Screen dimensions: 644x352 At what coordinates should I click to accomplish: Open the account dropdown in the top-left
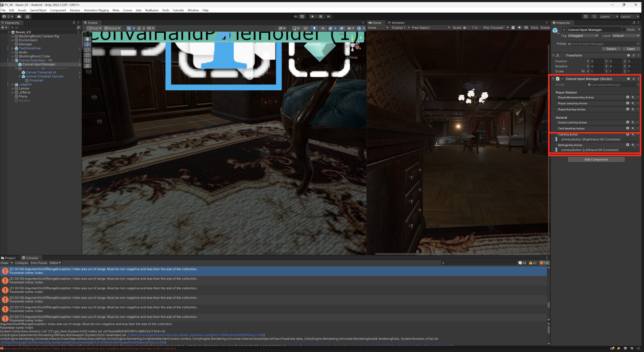(8, 16)
